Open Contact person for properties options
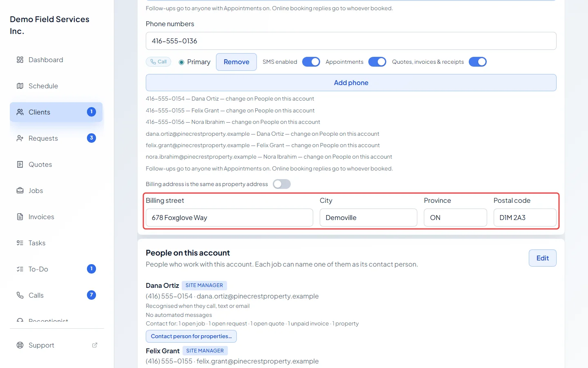 191,336
